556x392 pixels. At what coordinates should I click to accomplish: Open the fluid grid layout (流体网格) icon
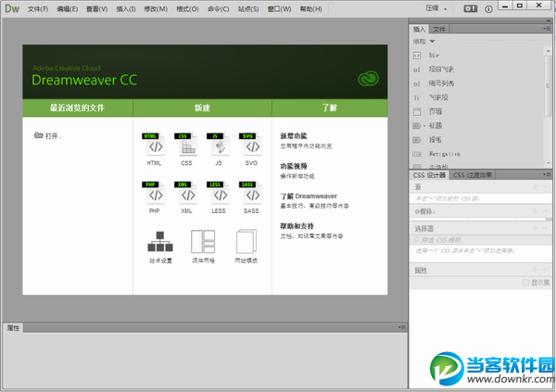[203, 241]
